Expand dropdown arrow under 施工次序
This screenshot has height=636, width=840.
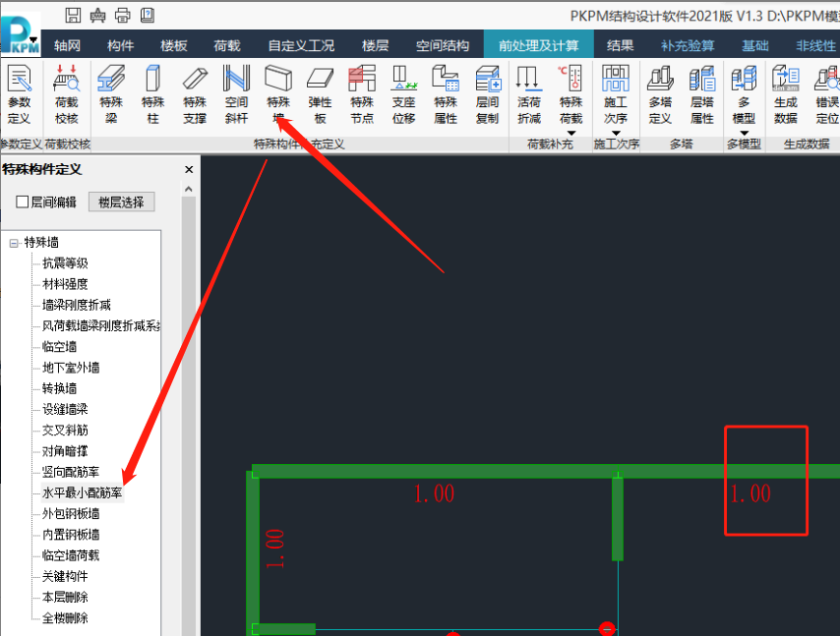point(616,133)
